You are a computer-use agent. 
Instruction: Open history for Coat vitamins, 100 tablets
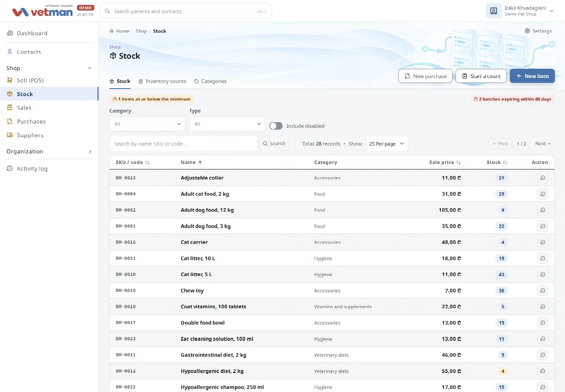point(542,306)
